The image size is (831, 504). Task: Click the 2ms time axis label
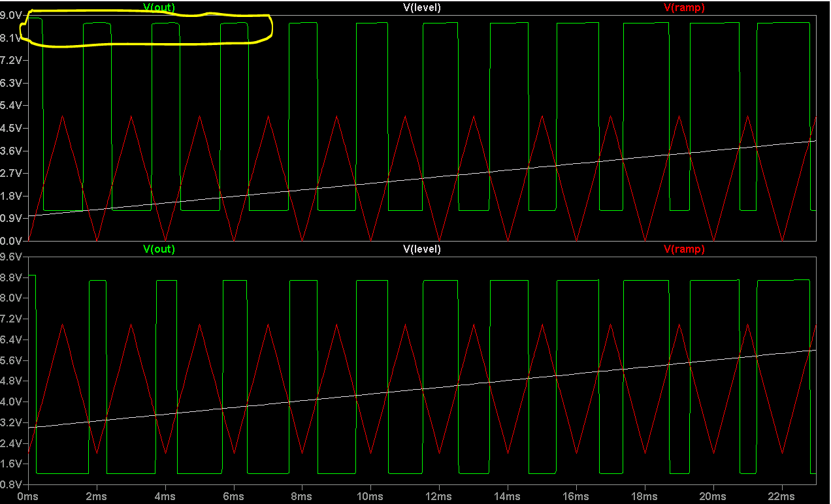pyautogui.click(x=97, y=497)
